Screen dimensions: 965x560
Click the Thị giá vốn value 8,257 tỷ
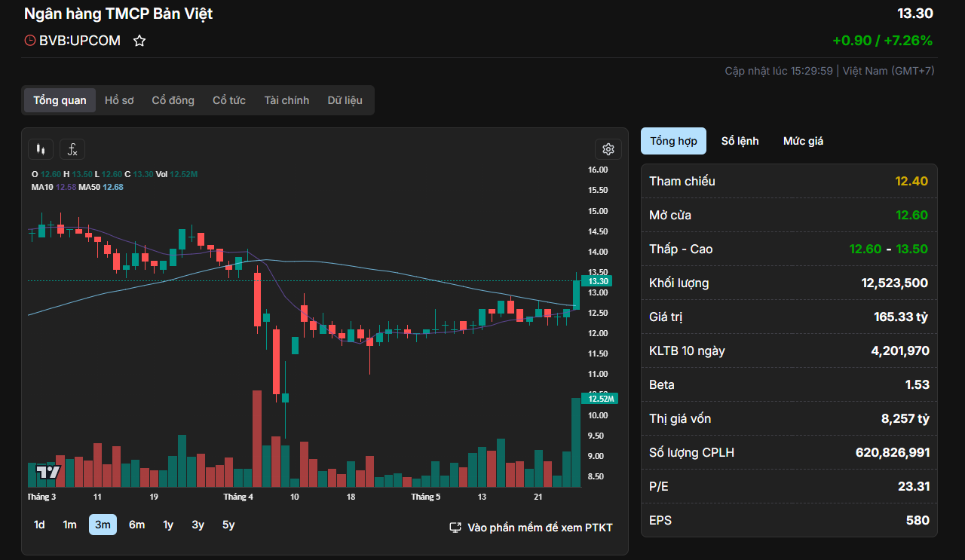[905, 418]
